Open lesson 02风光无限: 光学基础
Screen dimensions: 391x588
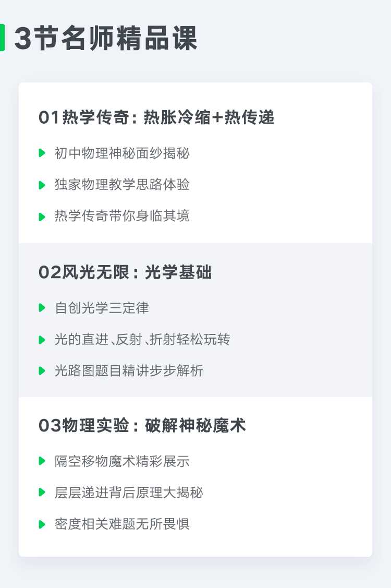point(125,272)
